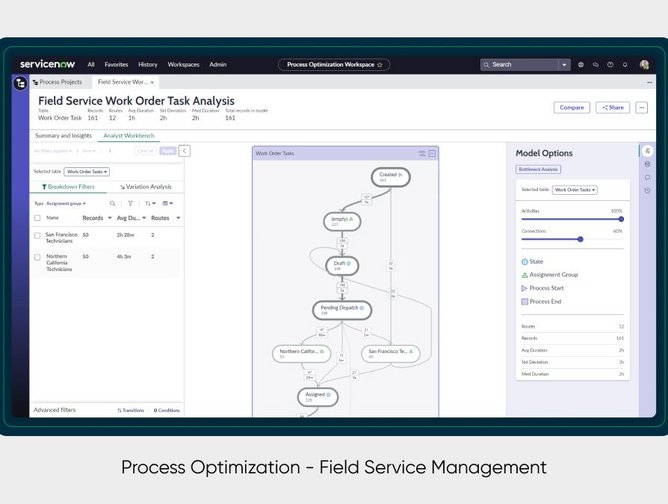Click the Activities slider handle
Screen dimensions: 668x504
(621, 219)
